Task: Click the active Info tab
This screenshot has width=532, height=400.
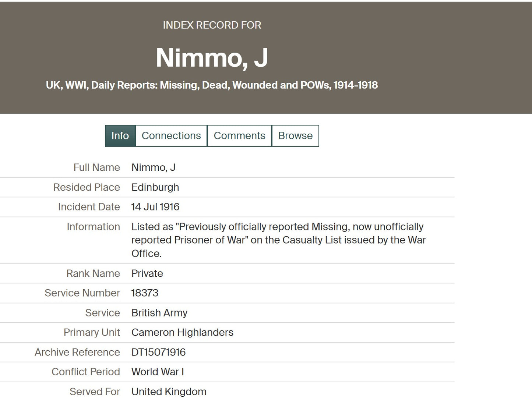Action: (120, 135)
